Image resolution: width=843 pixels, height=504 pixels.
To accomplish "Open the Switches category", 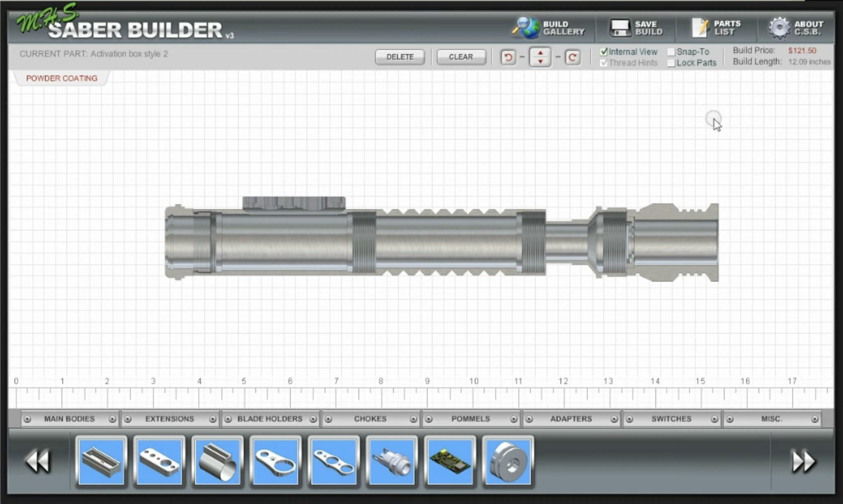I will [672, 419].
